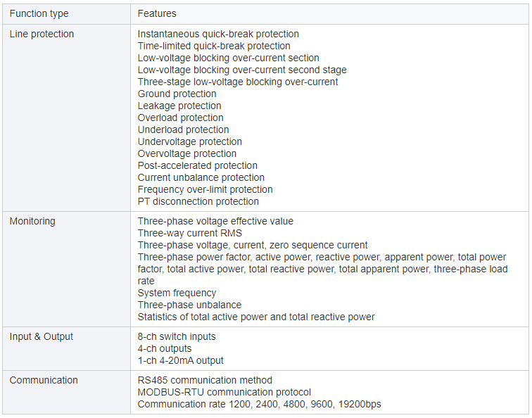
Task: Click the 'Features' column header
Action: click(x=157, y=13)
